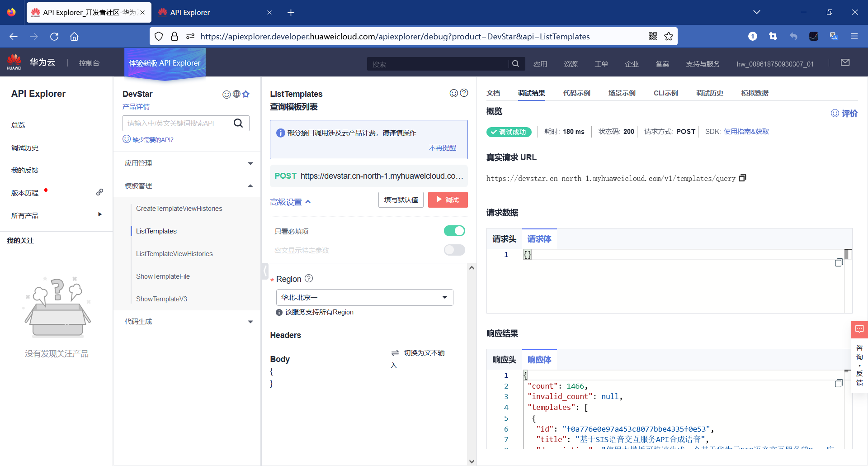Favorite DevStar with the star icon

click(246, 94)
